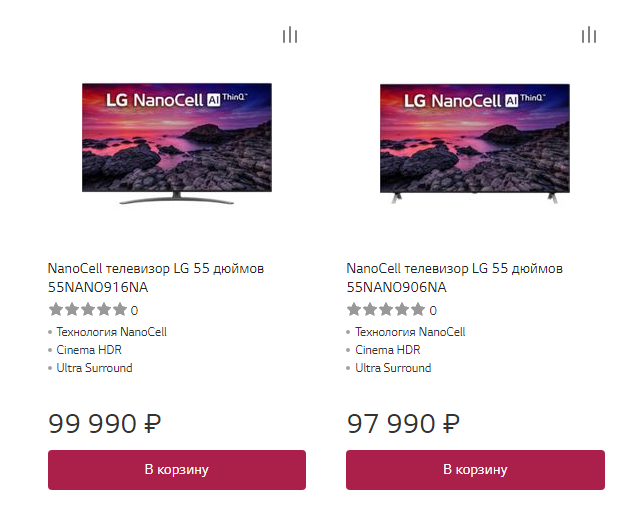This screenshot has height=507, width=624.
Task: Click compare icon for 55NANO906NA TV
Action: click(589, 36)
